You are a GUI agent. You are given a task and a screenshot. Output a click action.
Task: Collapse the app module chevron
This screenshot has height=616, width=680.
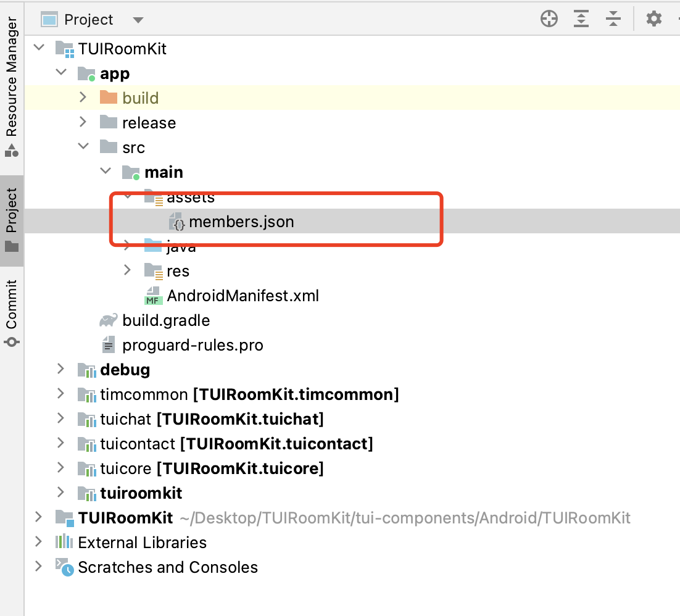click(61, 72)
